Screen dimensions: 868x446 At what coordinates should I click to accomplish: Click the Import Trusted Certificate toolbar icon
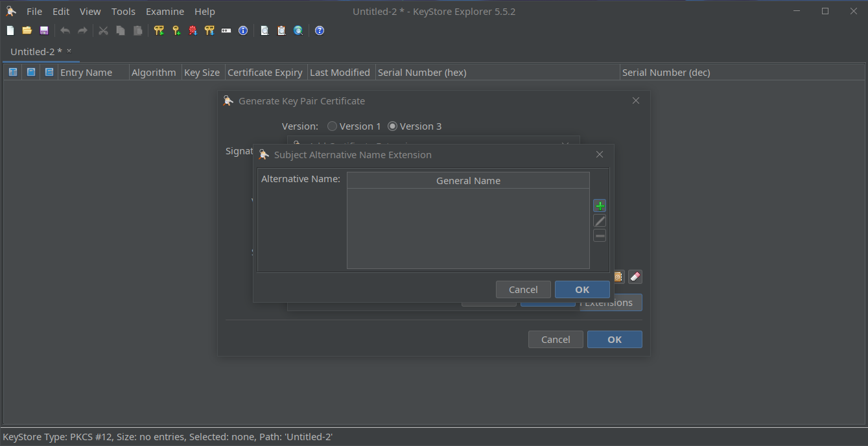coord(193,30)
